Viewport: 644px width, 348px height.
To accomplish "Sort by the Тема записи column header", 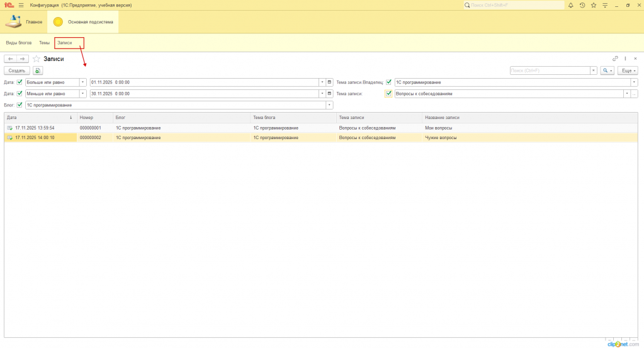I will (379, 118).
